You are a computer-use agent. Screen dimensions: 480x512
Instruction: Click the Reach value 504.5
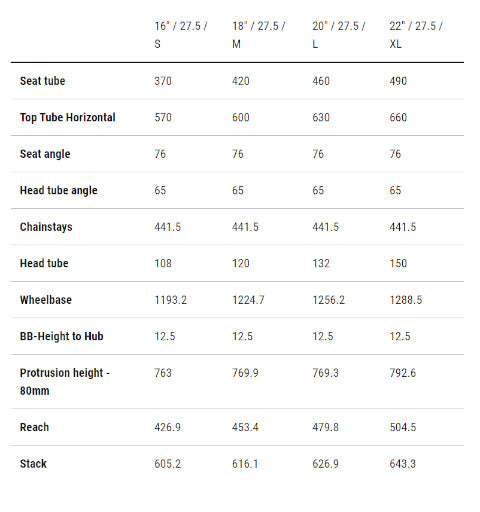tap(403, 427)
